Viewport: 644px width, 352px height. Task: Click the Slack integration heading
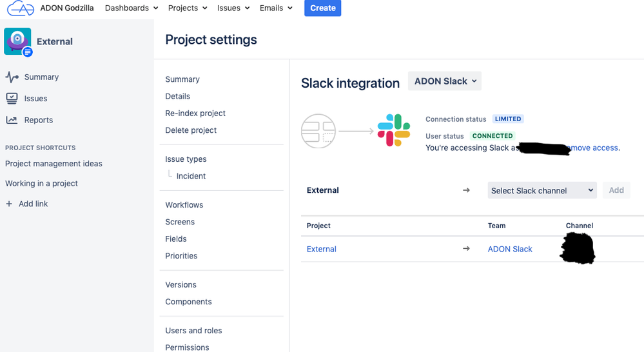coord(350,83)
